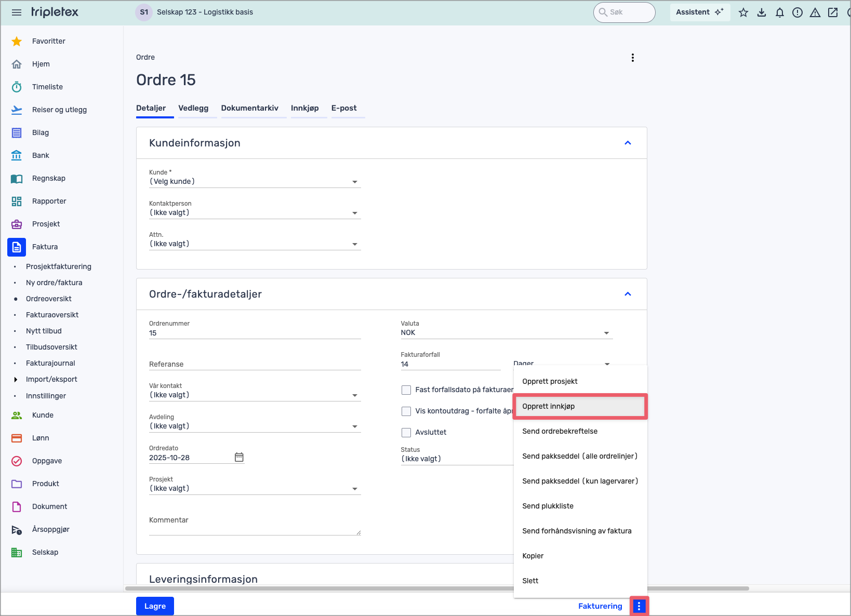Click the Referanse input field
Viewport: 851px width, 616px height.
click(255, 364)
